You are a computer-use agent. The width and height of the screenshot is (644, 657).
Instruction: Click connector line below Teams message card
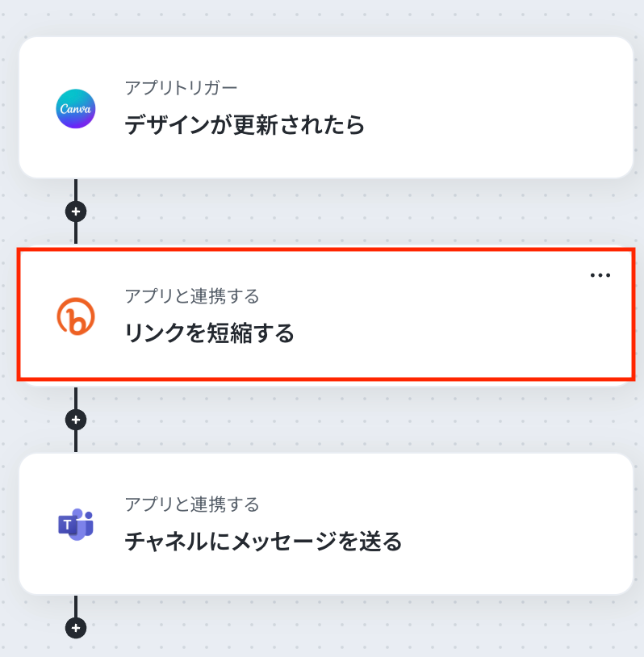pyautogui.click(x=76, y=605)
